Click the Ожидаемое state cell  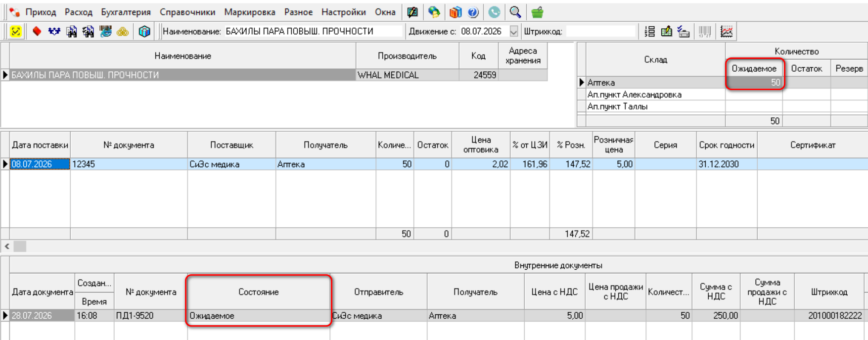pyautogui.click(x=259, y=315)
